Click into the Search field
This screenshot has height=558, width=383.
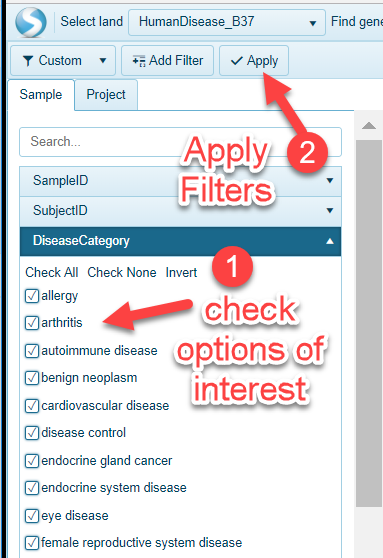coord(180,142)
